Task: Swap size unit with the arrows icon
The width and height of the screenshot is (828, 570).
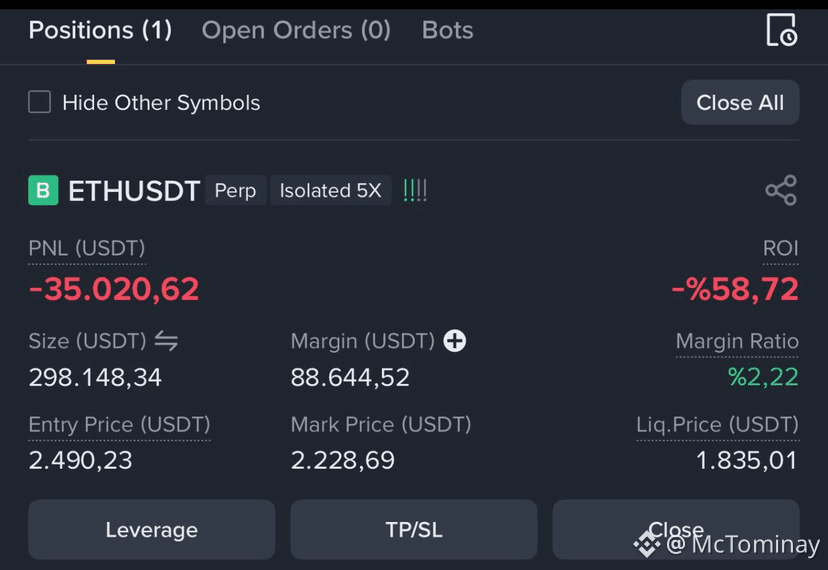Action: point(166,341)
